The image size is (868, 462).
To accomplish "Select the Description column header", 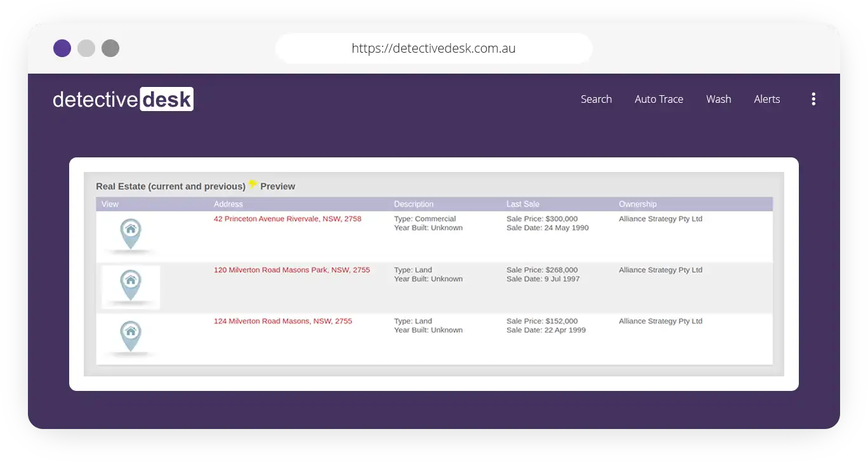I will pyautogui.click(x=414, y=204).
